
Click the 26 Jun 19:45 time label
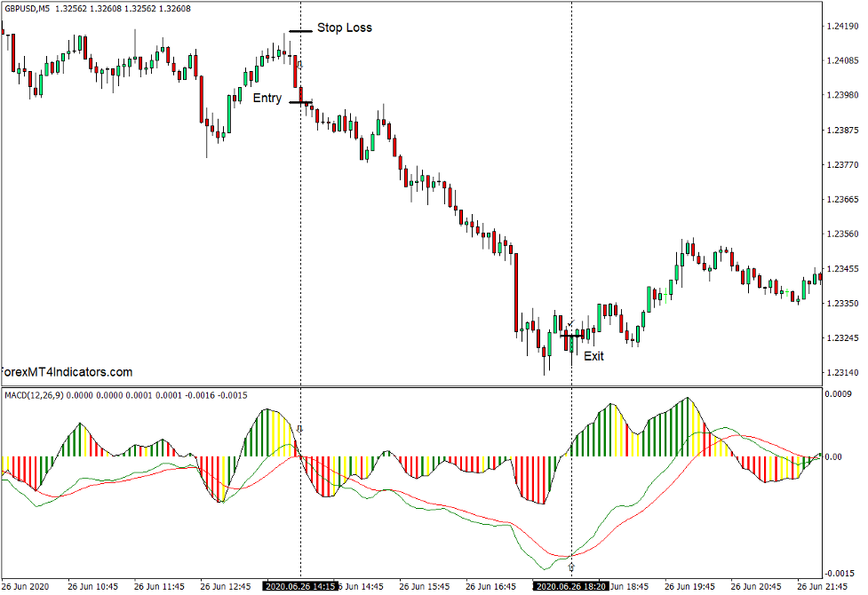coord(689,586)
